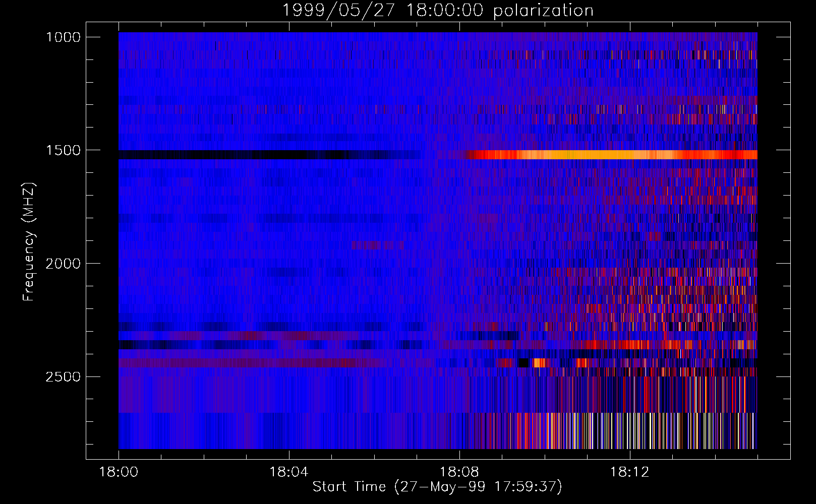Image resolution: width=816 pixels, height=504 pixels.
Task: Select the 'Frequency (MHZ)' y-axis label
Action: click(29, 242)
